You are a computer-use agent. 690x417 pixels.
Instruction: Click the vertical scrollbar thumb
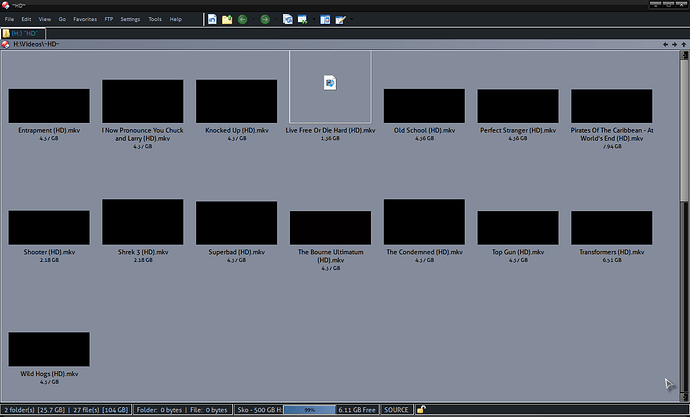pyautogui.click(x=684, y=131)
